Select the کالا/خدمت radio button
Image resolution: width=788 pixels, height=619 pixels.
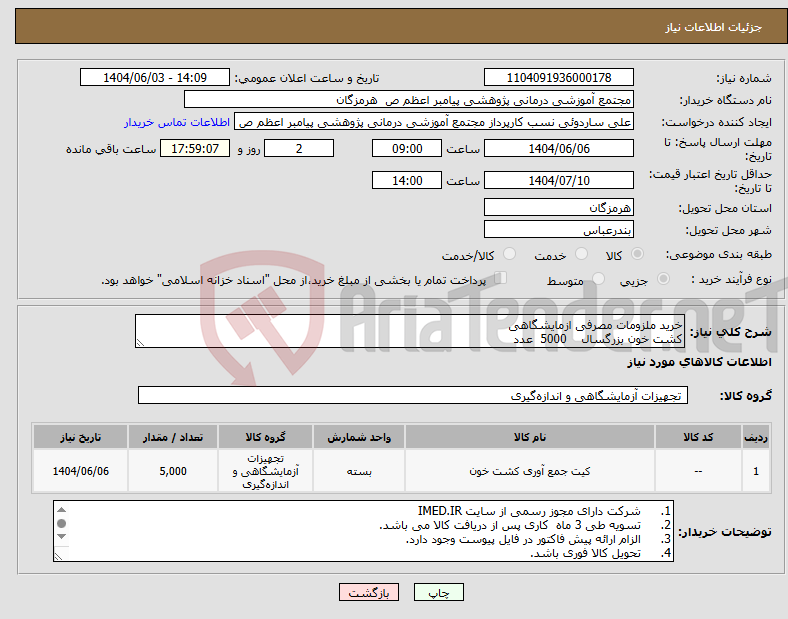510,254
